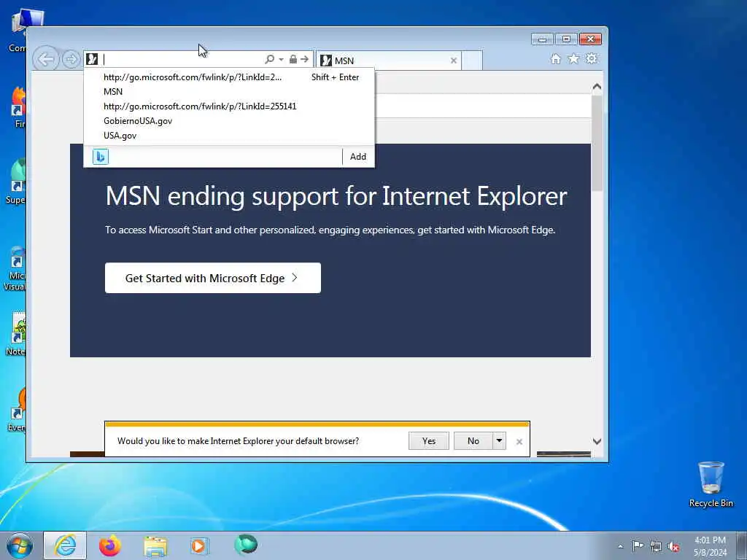Click the network tray icon
The image size is (747, 560).
656,546
